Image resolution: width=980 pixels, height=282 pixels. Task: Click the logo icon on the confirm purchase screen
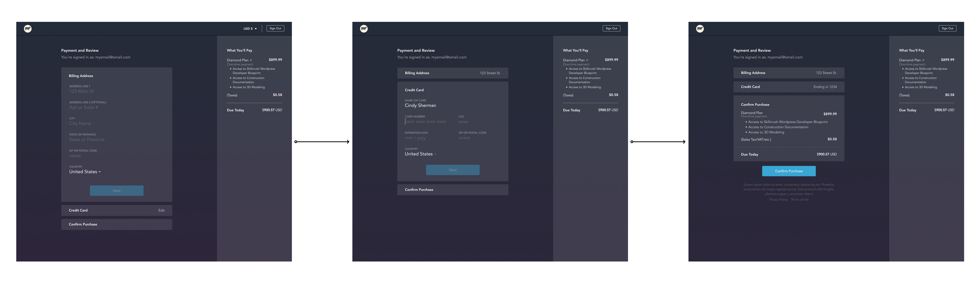point(700,29)
